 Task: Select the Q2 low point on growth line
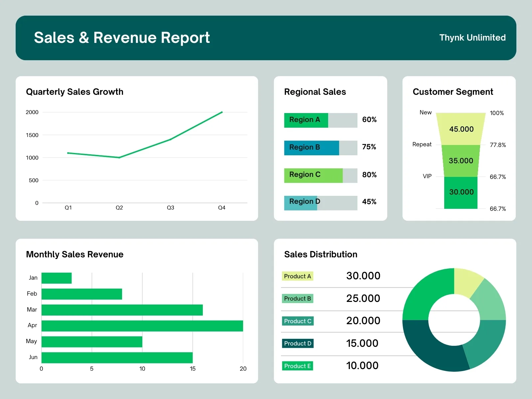[x=119, y=157]
